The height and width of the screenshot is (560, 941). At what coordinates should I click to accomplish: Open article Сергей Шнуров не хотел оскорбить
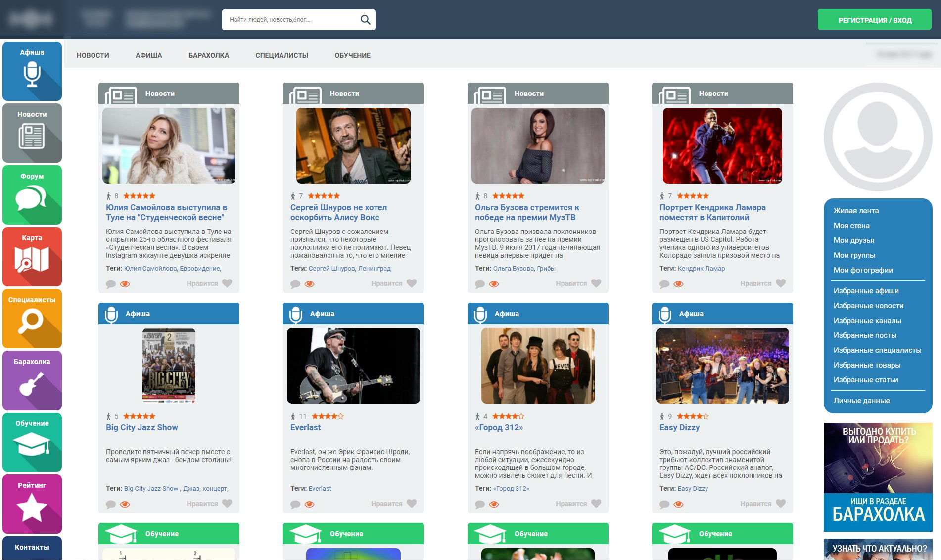338,212
